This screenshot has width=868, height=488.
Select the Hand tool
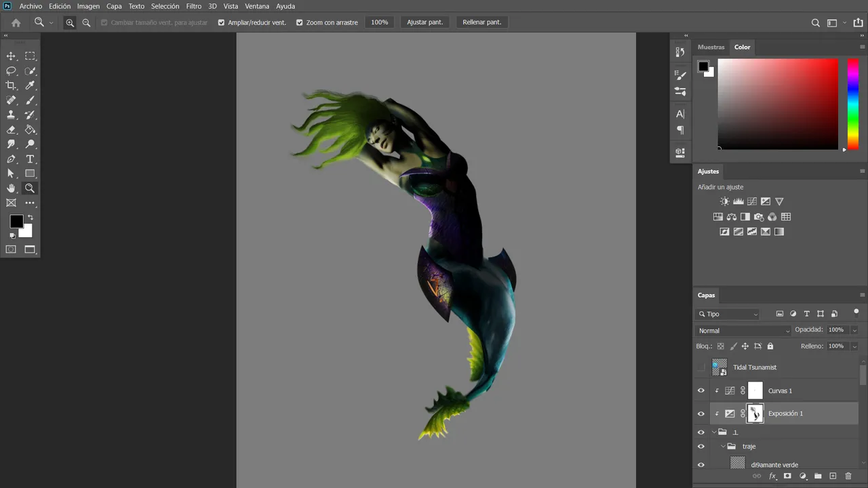click(11, 188)
